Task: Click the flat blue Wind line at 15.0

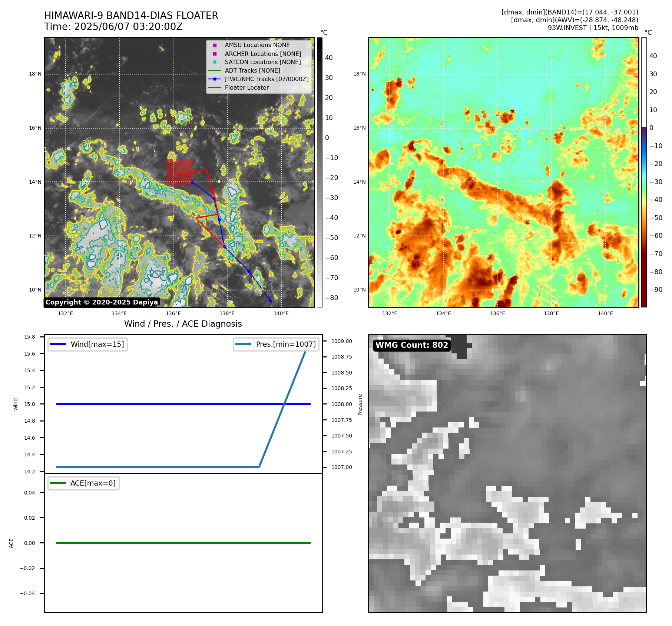Action: 183,404
